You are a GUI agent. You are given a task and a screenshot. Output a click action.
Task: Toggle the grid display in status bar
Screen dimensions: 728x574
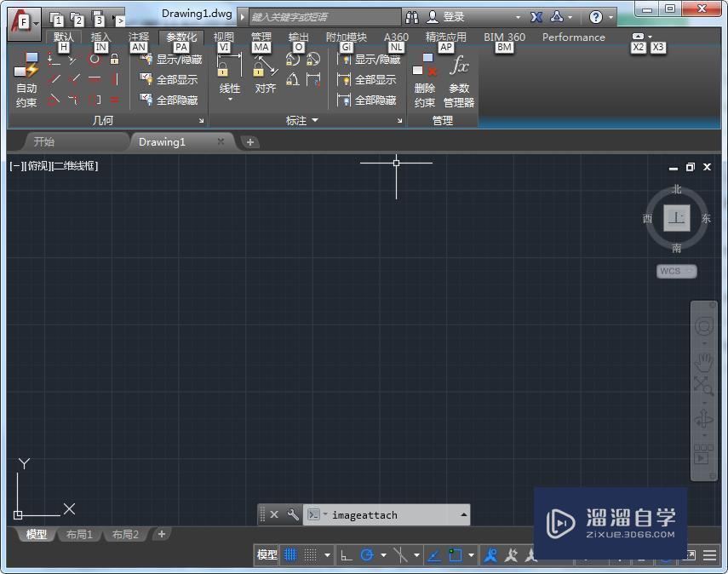pyautogui.click(x=289, y=555)
